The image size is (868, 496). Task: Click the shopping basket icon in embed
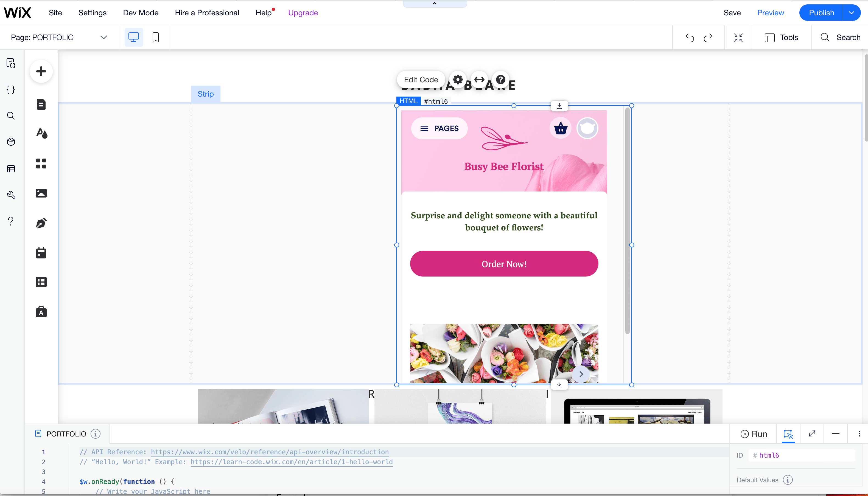[x=561, y=128]
